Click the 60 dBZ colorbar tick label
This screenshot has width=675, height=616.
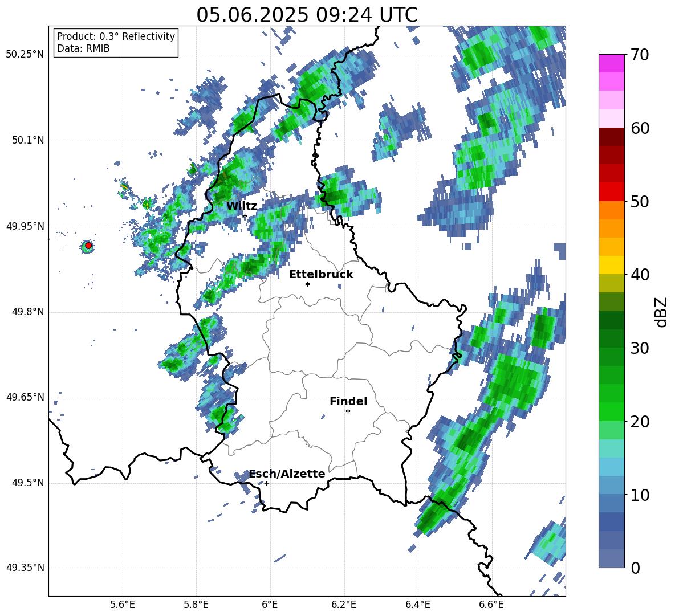pyautogui.click(x=640, y=128)
